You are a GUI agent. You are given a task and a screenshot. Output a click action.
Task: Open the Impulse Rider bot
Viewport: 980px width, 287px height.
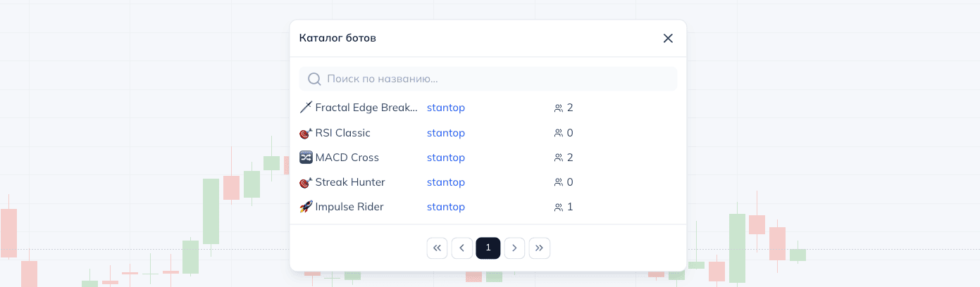pos(349,207)
